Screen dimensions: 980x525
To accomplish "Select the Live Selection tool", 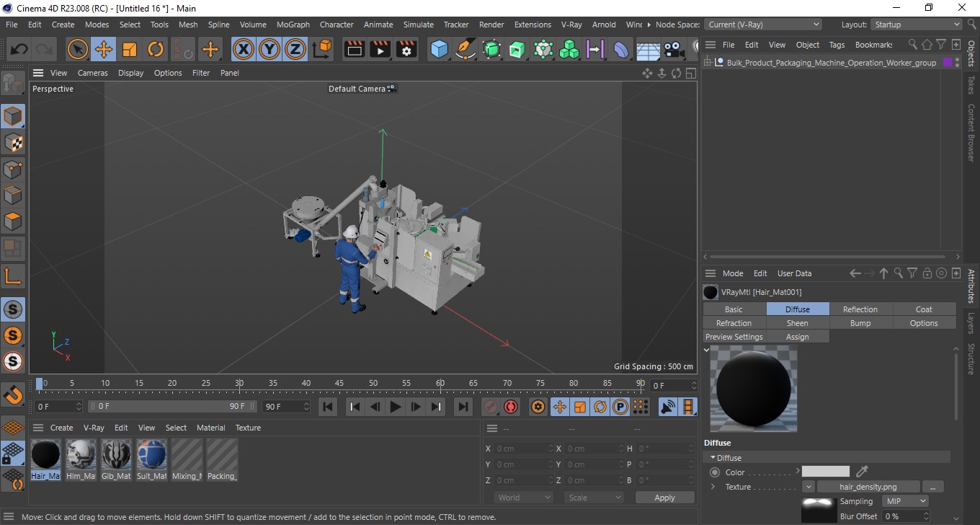I will click(x=77, y=49).
